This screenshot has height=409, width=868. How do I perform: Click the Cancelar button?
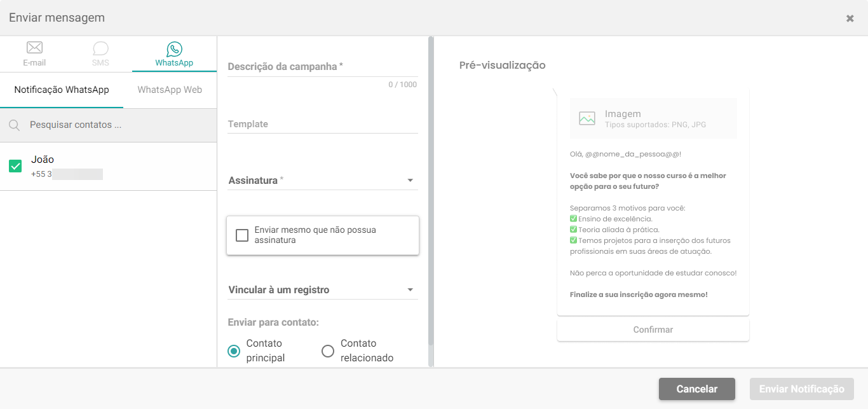(697, 389)
